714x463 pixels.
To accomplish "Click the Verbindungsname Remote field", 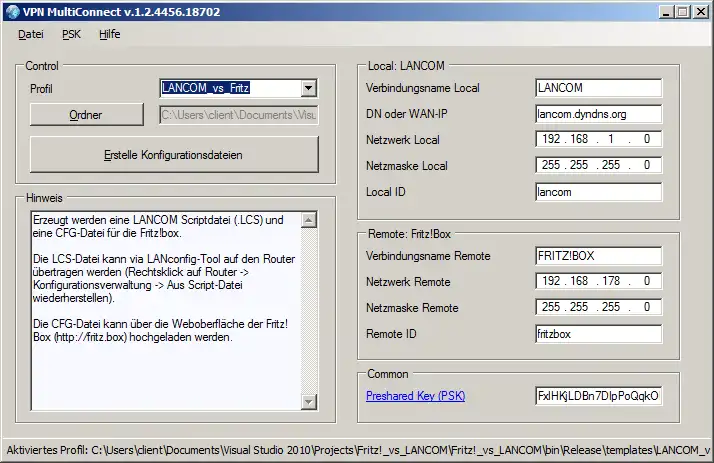I will (598, 256).
